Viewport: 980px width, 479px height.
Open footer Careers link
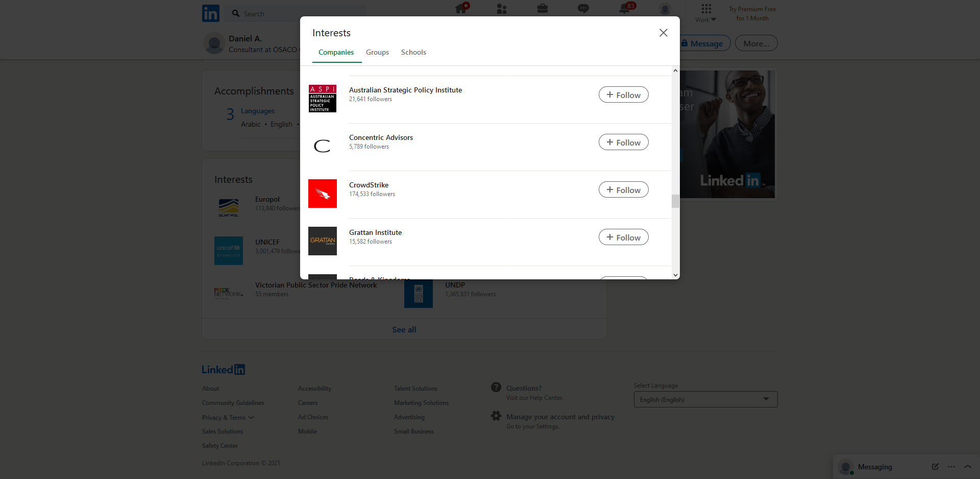pos(308,403)
